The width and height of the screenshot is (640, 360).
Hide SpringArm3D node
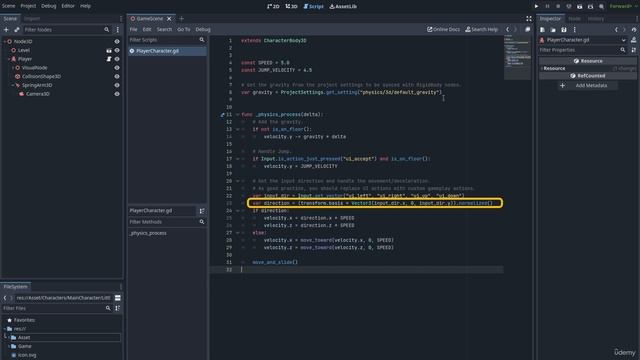point(117,85)
